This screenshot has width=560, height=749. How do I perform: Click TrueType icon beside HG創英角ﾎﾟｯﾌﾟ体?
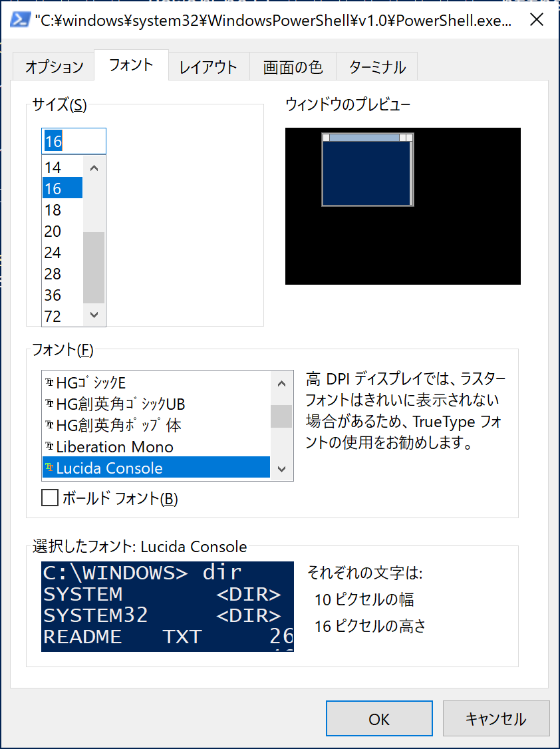coord(50,425)
